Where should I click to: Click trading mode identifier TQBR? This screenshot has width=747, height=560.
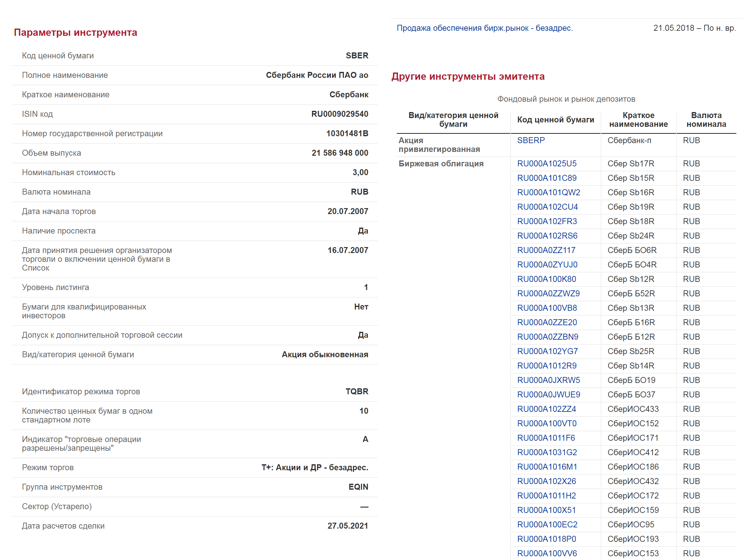[357, 391]
